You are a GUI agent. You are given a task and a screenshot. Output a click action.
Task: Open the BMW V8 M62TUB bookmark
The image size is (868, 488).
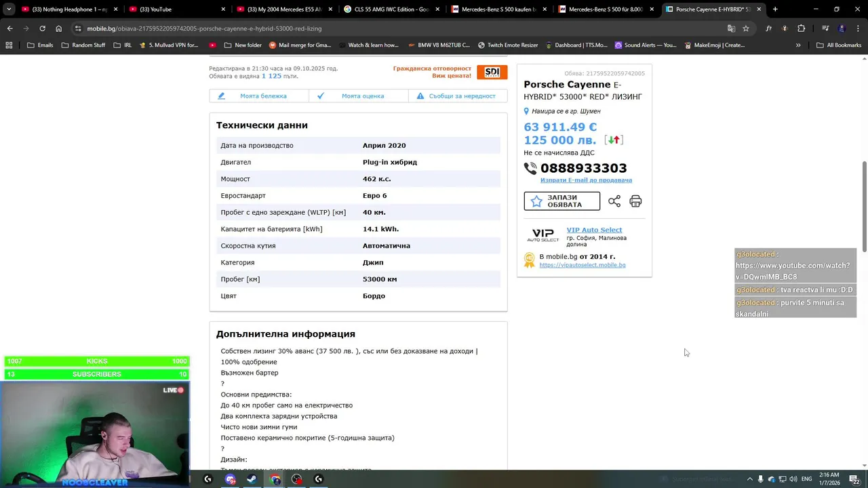click(439, 45)
